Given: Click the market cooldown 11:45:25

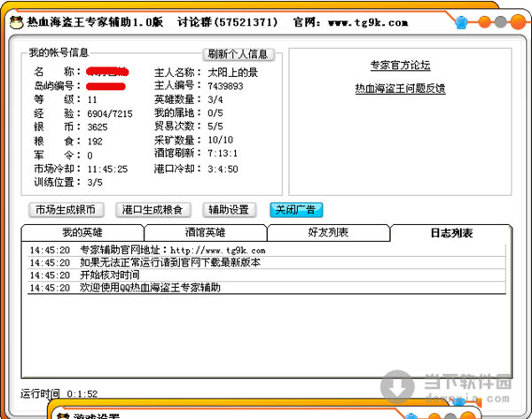Looking at the screenshot, I should click(107, 169).
